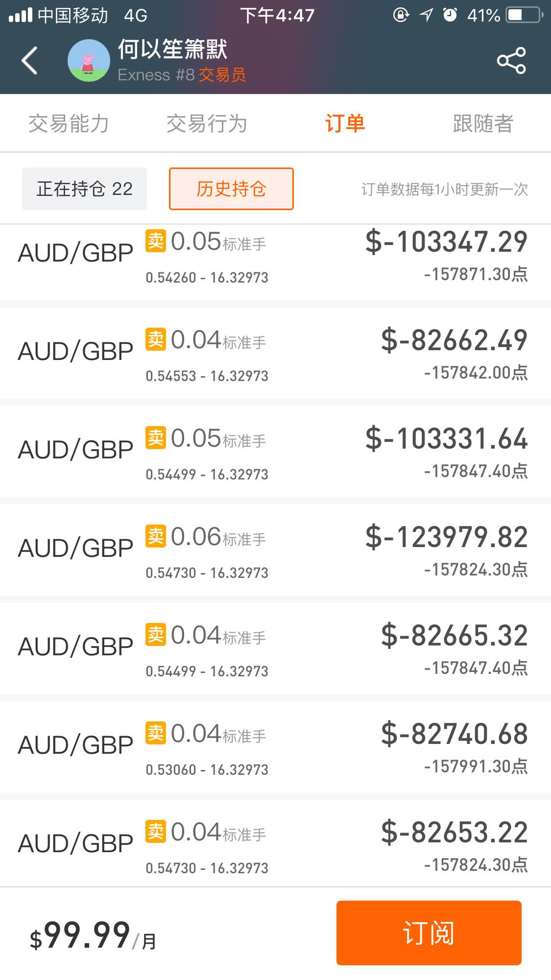
Task: Tap the 卖 badge on $-82662.49 order
Action: tap(156, 339)
